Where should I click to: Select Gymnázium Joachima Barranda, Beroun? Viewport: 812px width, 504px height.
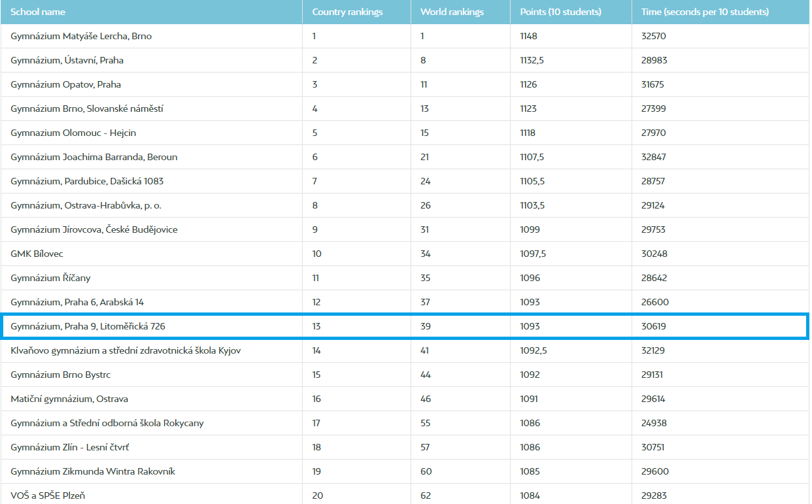point(93,157)
